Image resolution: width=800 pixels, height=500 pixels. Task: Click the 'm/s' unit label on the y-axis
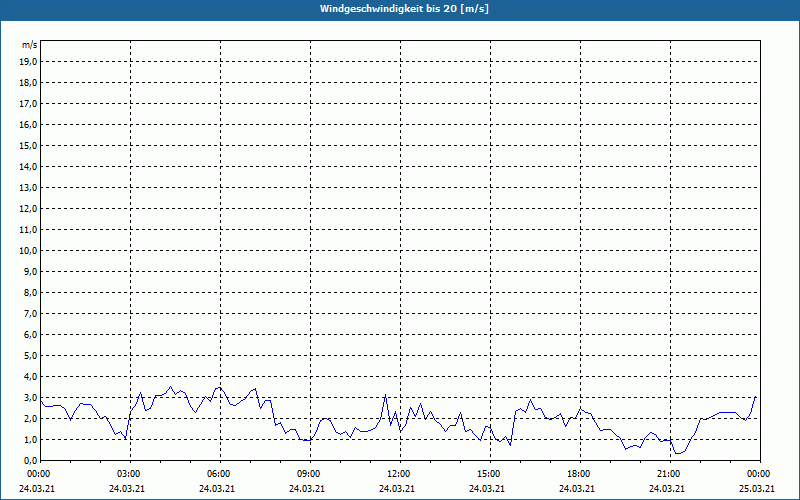30,45
